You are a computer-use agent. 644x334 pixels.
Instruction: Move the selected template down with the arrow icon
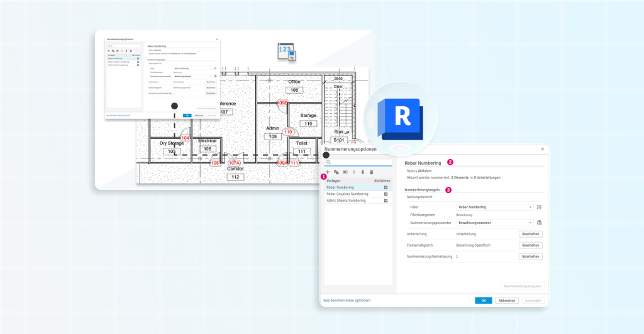[x=363, y=172]
